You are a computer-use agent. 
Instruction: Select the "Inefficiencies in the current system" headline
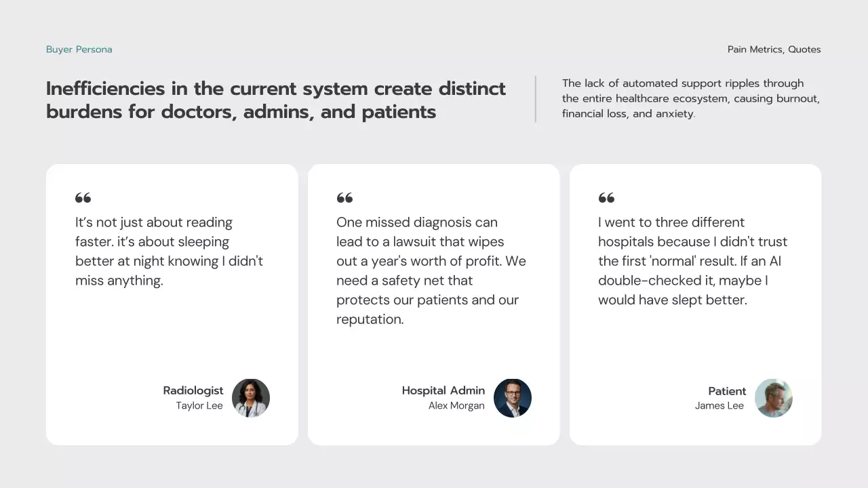[276, 100]
